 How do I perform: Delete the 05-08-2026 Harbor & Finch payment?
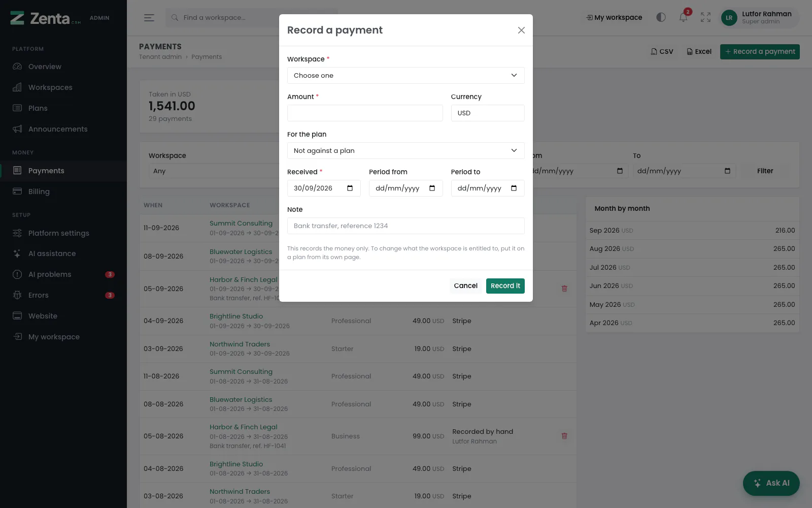(564, 436)
